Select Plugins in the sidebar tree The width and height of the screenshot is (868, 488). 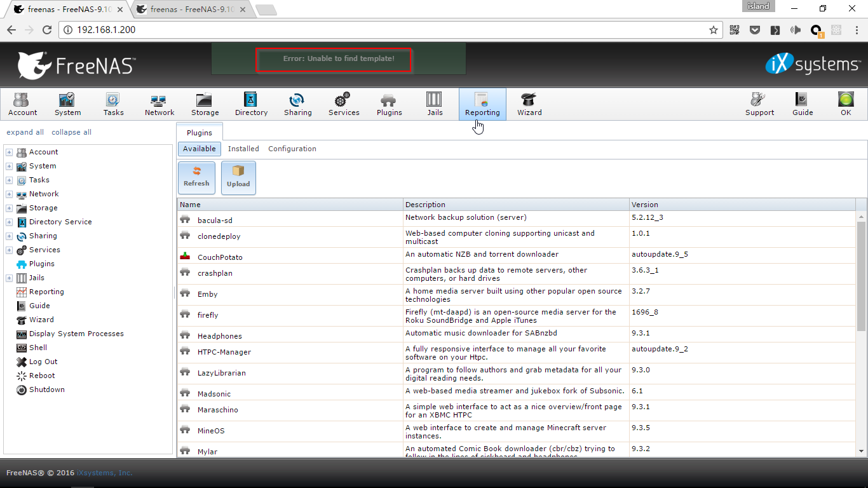pyautogui.click(x=41, y=264)
